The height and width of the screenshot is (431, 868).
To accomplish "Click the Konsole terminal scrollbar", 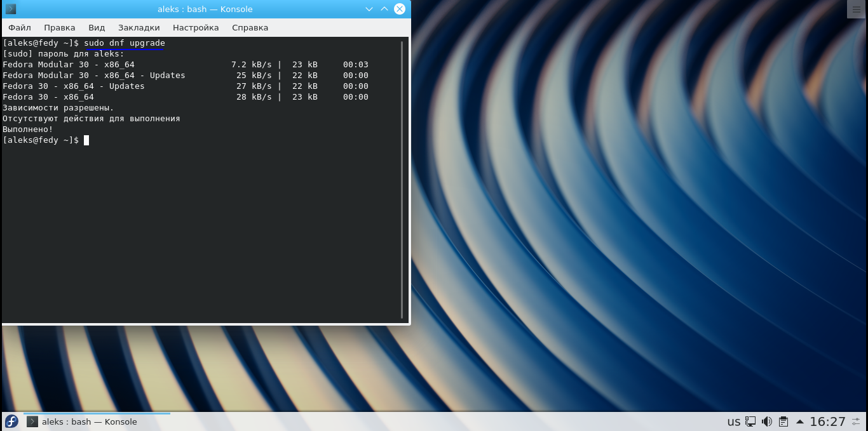I will [402, 179].
